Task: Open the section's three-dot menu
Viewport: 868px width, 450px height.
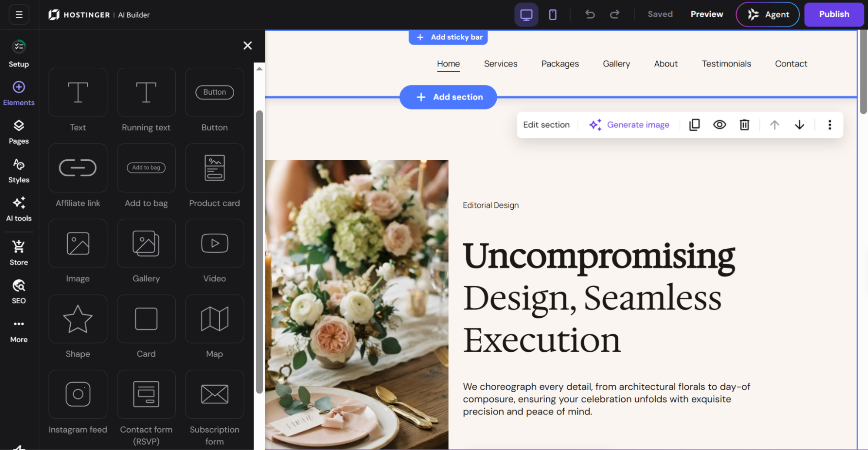Action: point(830,125)
